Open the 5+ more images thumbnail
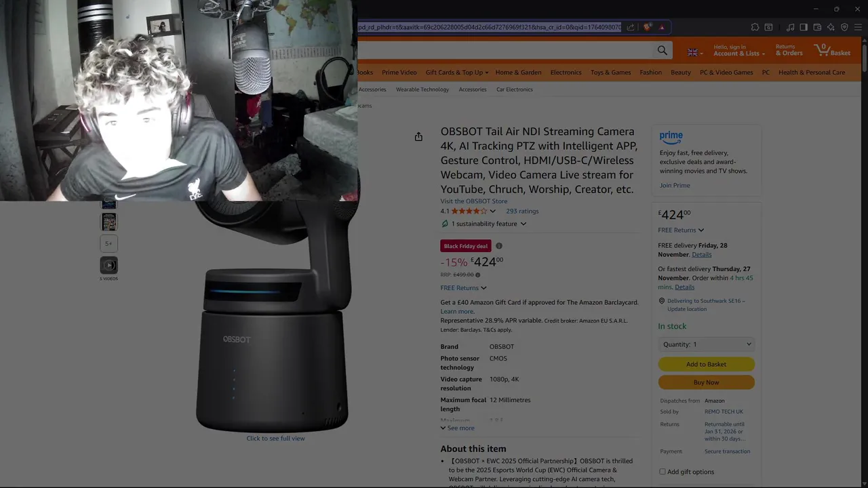868x488 pixels. tap(108, 243)
